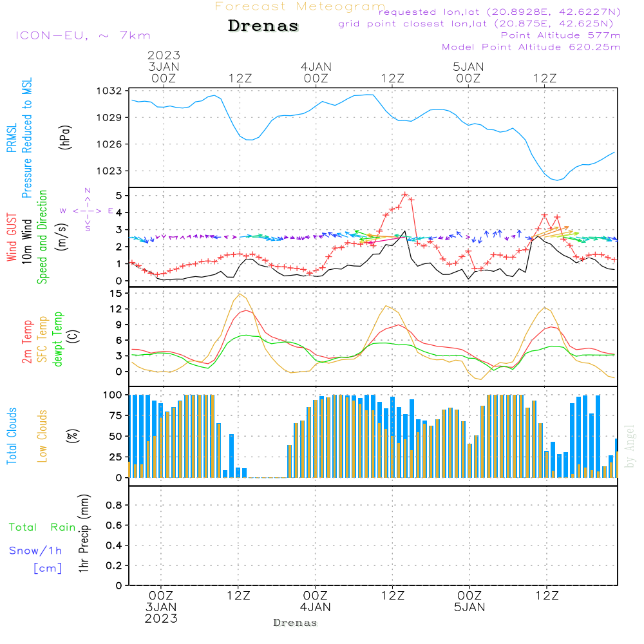Click the 'Drenas' title at top
This screenshot has height=644, width=644.
263,26
